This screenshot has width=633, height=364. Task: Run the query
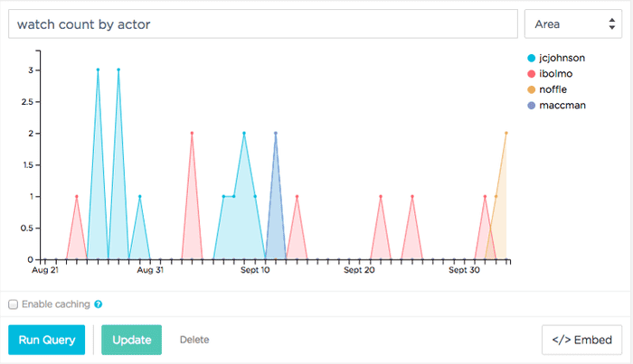pyautogui.click(x=47, y=340)
